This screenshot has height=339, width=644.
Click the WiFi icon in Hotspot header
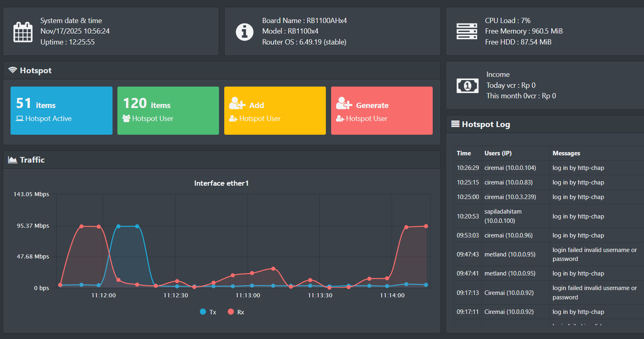pos(13,70)
